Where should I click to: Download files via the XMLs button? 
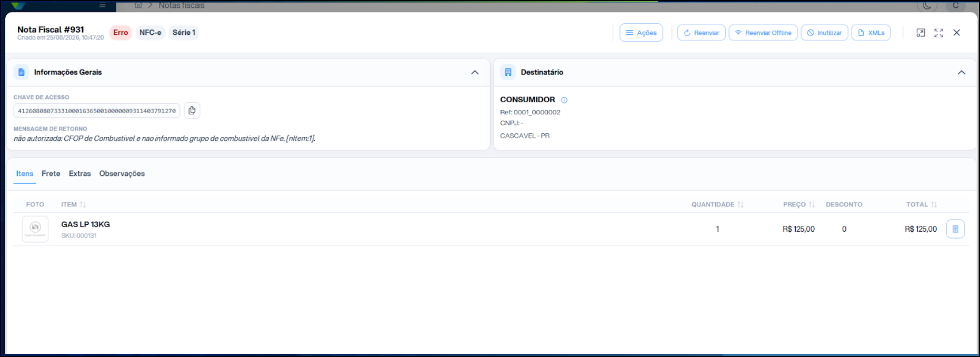tap(871, 33)
